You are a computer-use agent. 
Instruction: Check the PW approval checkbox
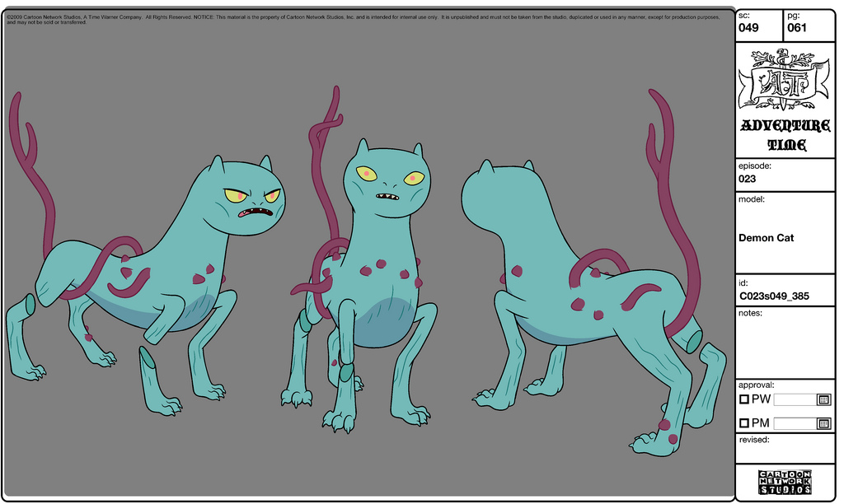744,399
